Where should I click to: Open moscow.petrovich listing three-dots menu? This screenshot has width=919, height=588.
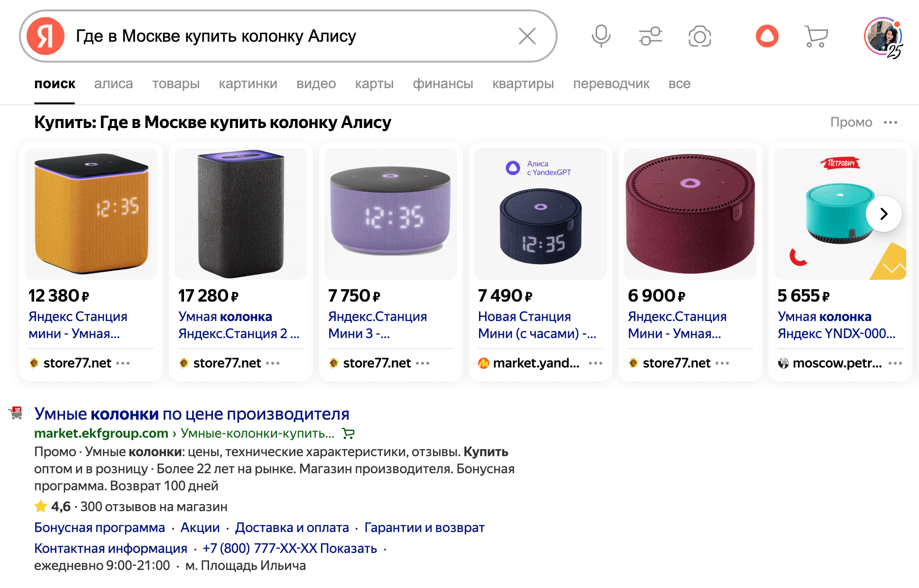tap(895, 363)
